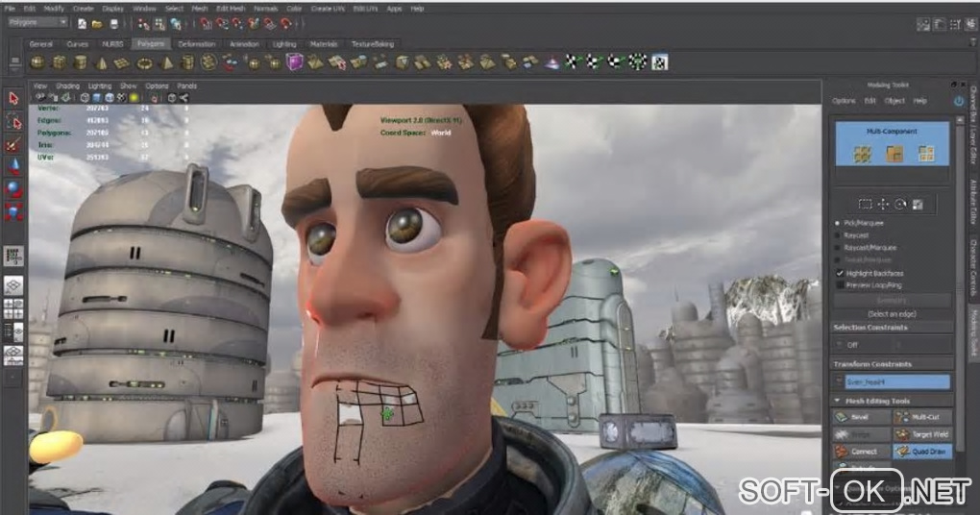Save scene using the disk icon
The image size is (980, 515).
113,24
